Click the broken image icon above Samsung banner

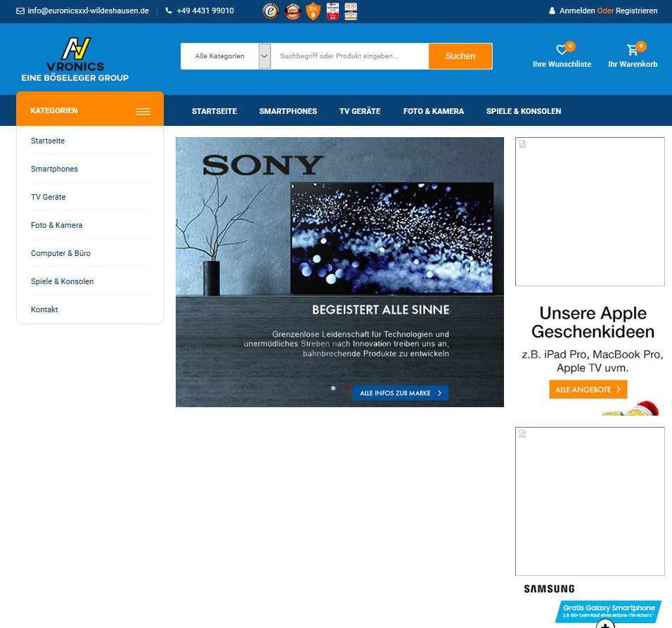[x=522, y=434]
